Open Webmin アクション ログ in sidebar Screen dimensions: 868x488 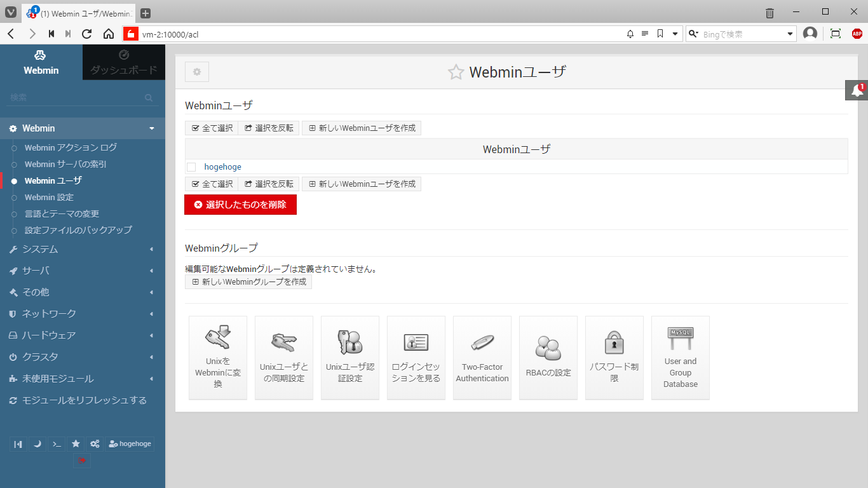click(x=71, y=147)
